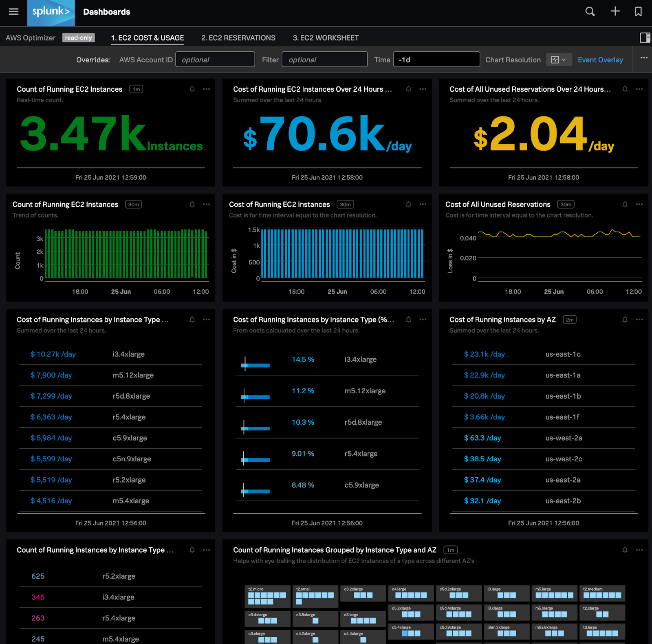Open more menu on Count of Running EC2 Instances trend chart
This screenshot has height=644, width=652.
pos(207,205)
